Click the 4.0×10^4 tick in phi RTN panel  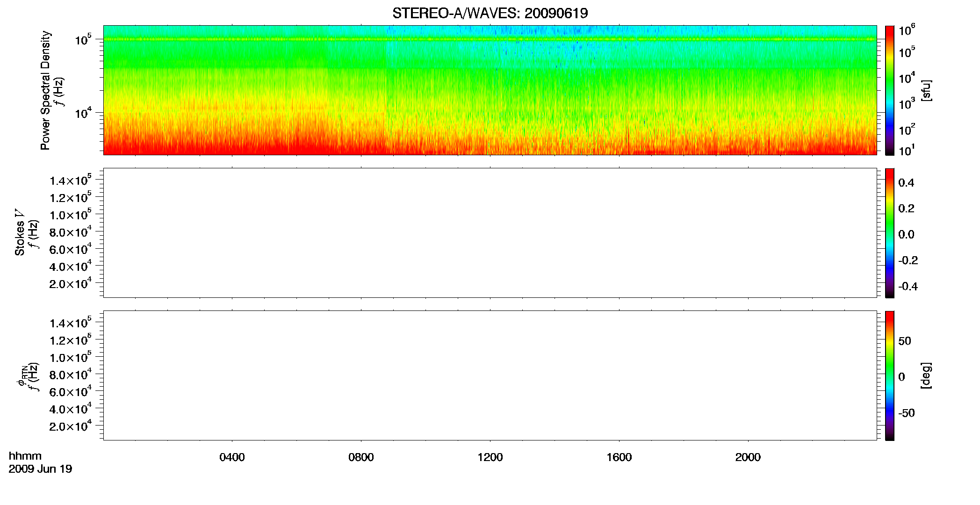pos(71,408)
